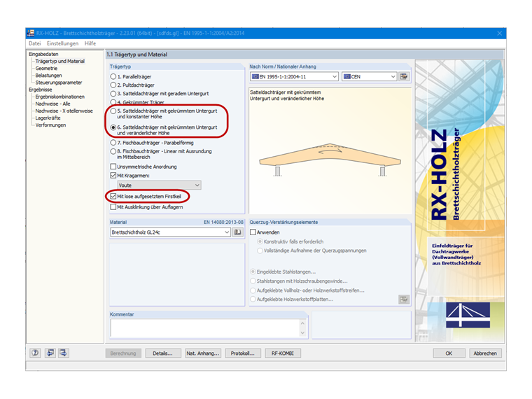Viewport: 532px width, 399px height.
Task: Click the Protokoll... button
Action: (243, 353)
